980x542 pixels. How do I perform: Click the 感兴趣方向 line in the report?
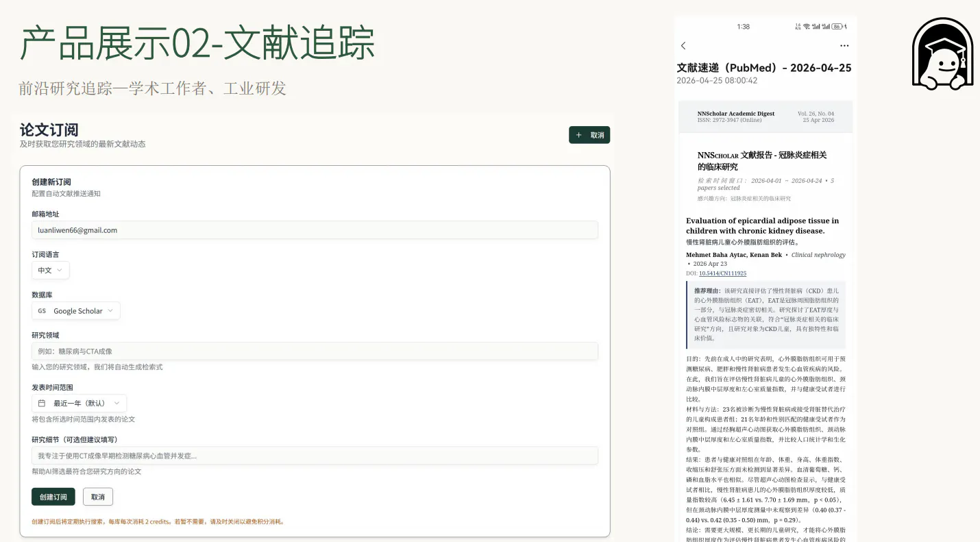point(744,199)
